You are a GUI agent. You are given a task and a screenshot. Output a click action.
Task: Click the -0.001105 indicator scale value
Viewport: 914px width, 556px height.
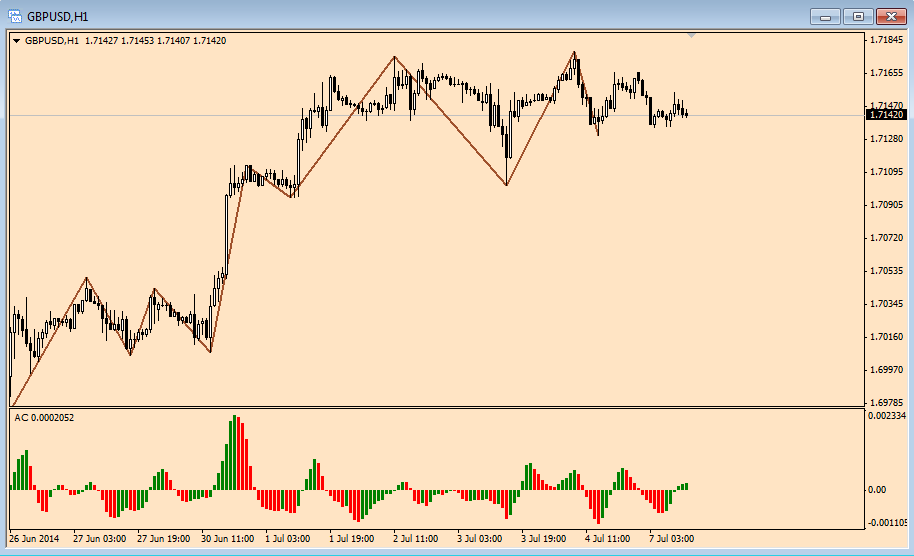coord(887,523)
